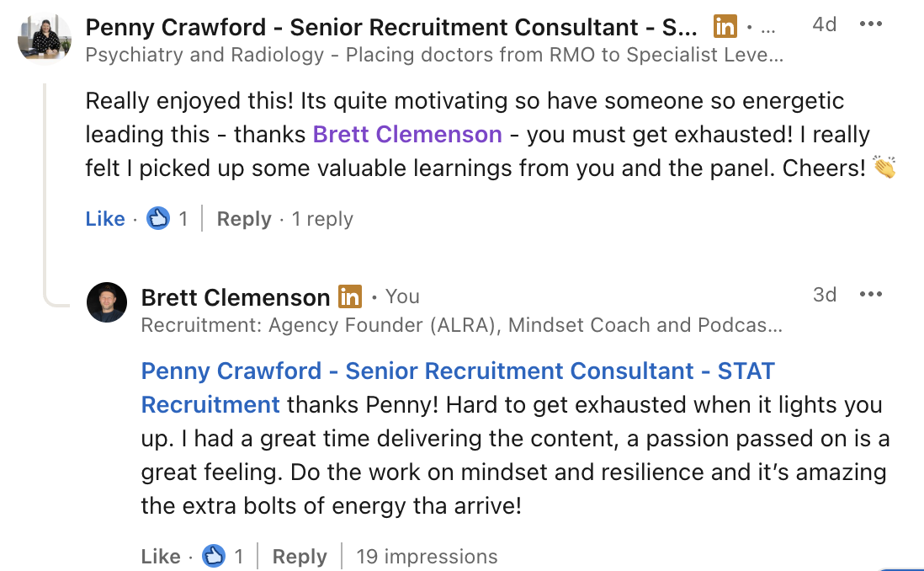
Task: Click Penny's headline about Psychiatry and Radiology
Action: (x=434, y=56)
